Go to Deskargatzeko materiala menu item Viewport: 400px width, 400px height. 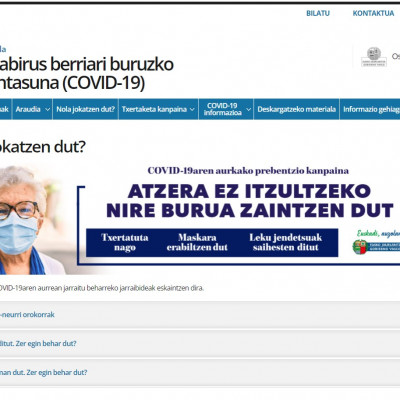[x=296, y=109]
